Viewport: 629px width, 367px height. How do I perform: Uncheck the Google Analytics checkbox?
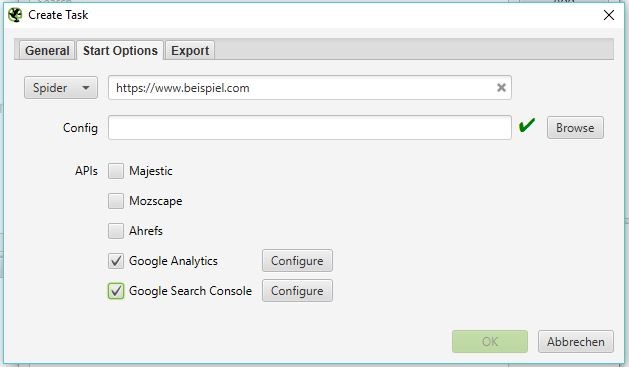coord(116,261)
